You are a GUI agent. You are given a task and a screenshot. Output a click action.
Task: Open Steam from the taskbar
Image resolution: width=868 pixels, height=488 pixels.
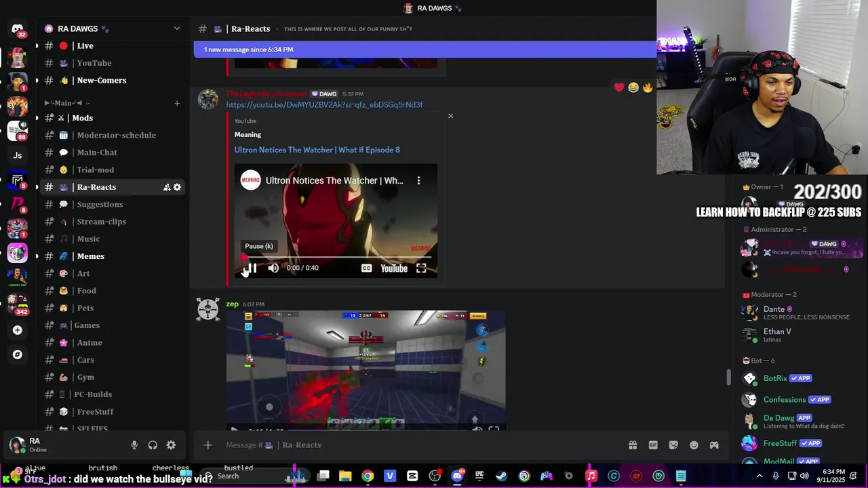502,476
